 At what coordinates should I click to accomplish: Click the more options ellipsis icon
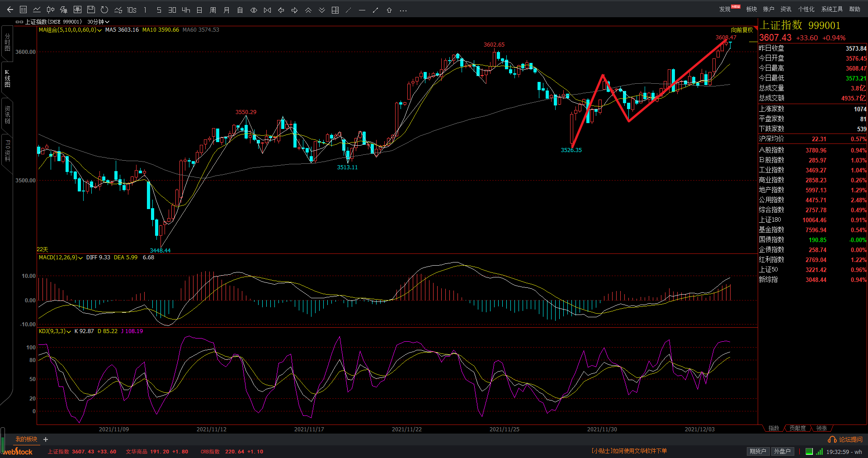pos(403,10)
